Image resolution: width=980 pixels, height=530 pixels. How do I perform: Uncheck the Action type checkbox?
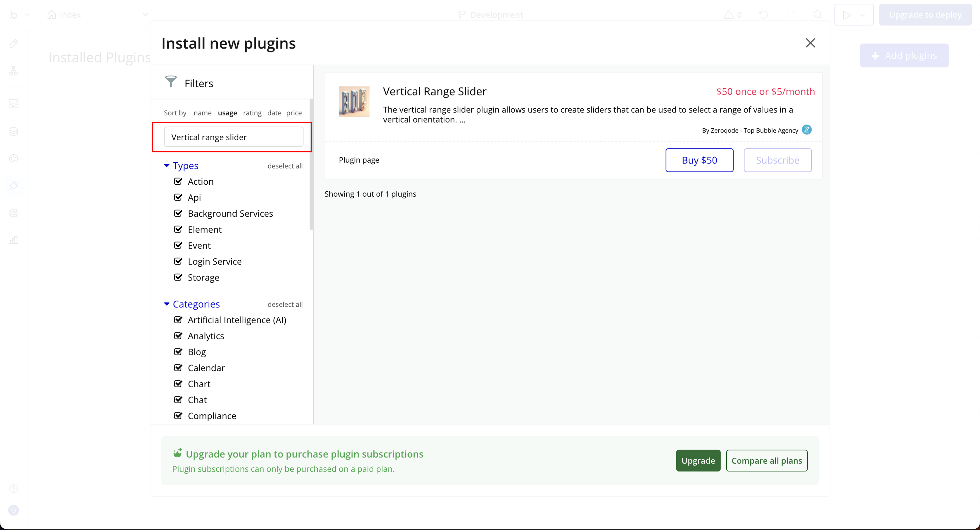[x=178, y=181]
